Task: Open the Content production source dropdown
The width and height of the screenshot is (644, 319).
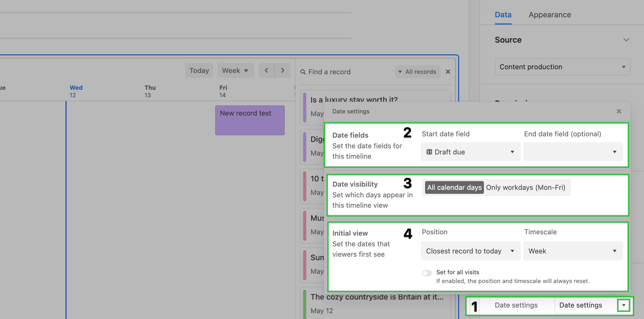Action: pyautogui.click(x=563, y=67)
